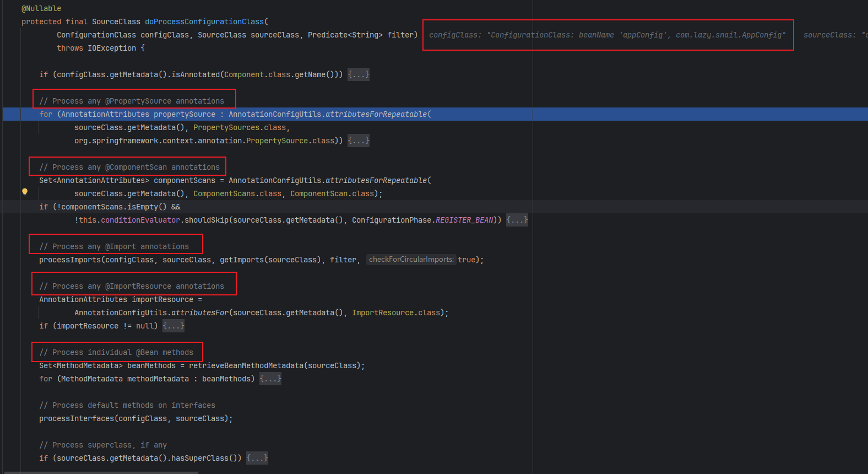Click the attributesForRepeatable call in highlighted line
This screenshot has height=474, width=868.
[376, 114]
